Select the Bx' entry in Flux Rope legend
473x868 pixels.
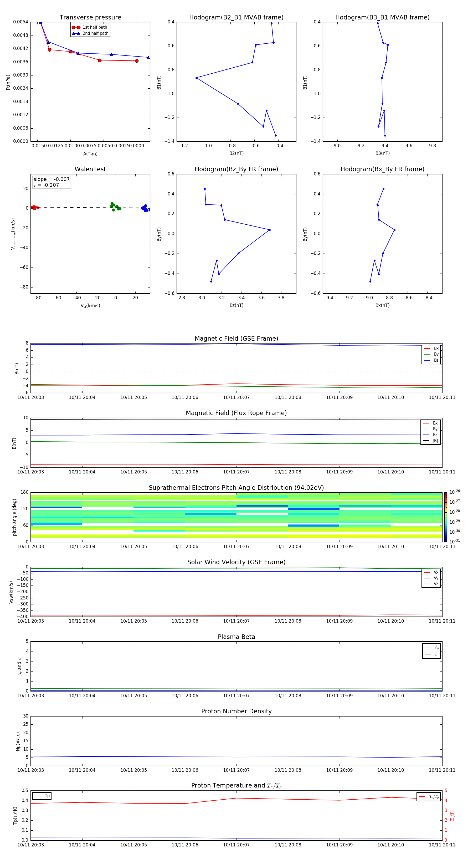431,423
